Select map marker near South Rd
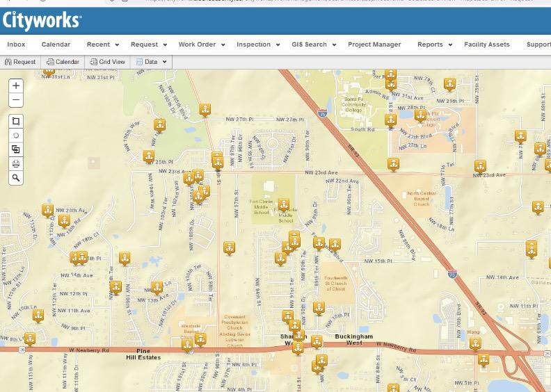 click(390, 120)
